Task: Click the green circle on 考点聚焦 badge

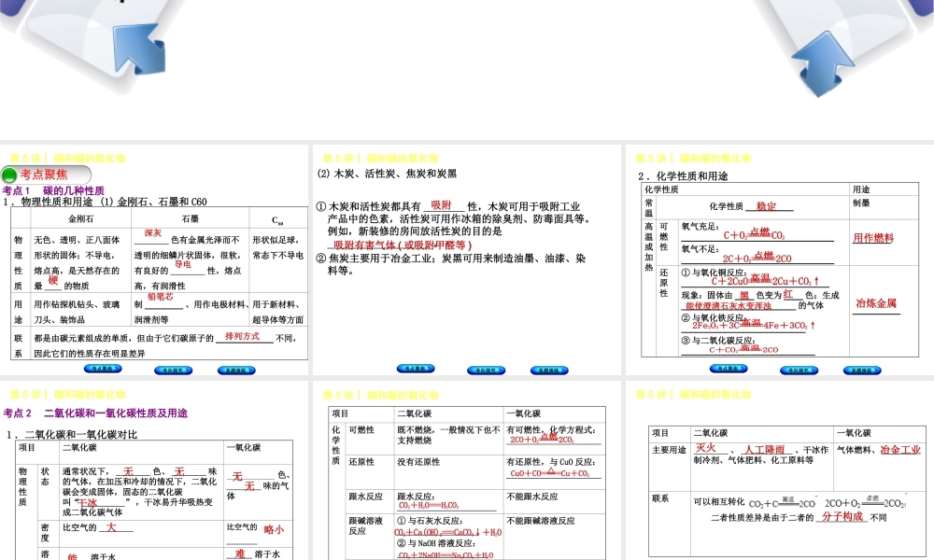Action: click(10, 175)
